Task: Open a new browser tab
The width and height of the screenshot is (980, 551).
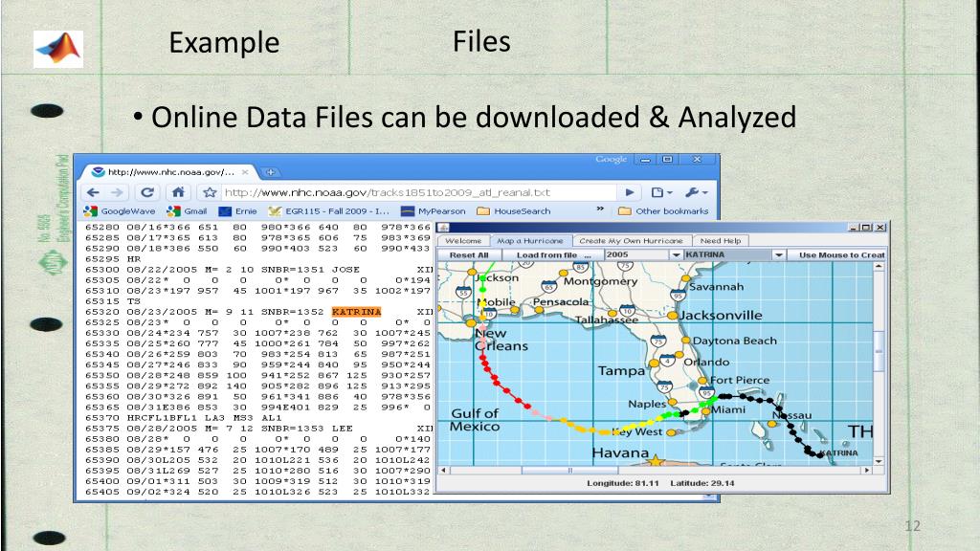Action: click(270, 172)
